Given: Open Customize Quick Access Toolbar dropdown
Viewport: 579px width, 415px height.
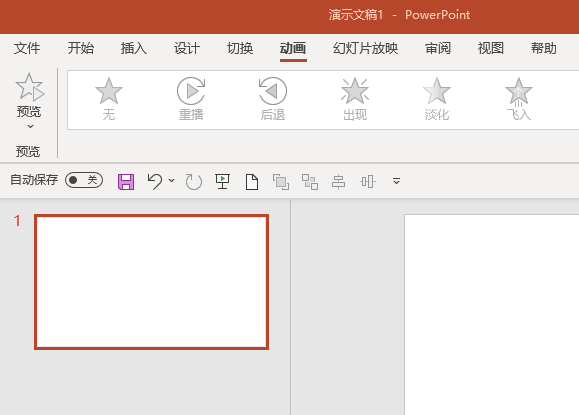Looking at the screenshot, I should 396,181.
